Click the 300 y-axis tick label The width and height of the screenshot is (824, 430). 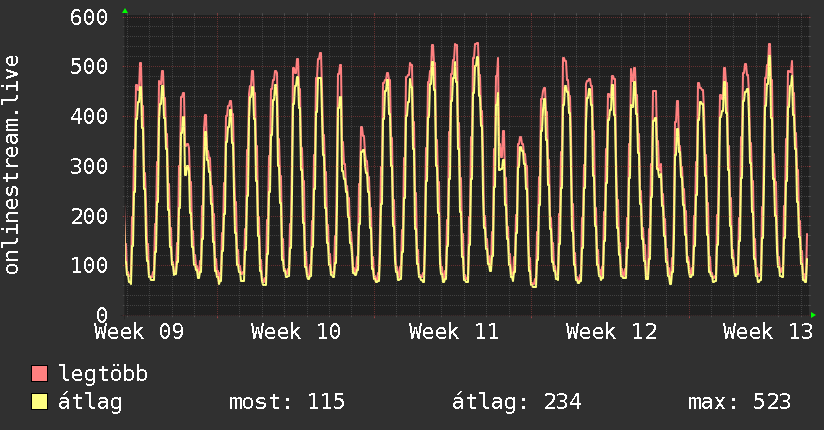(x=89, y=166)
